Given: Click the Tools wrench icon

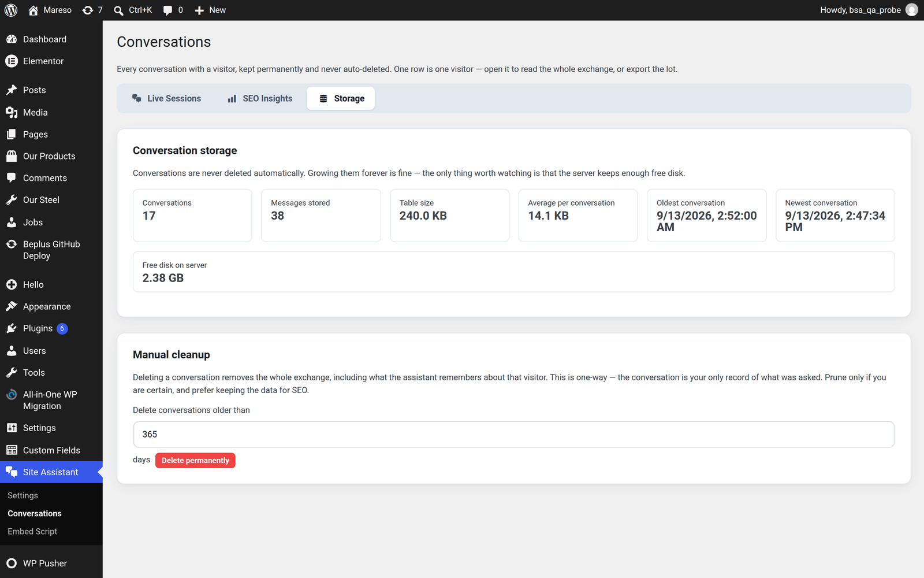Looking at the screenshot, I should pos(12,373).
